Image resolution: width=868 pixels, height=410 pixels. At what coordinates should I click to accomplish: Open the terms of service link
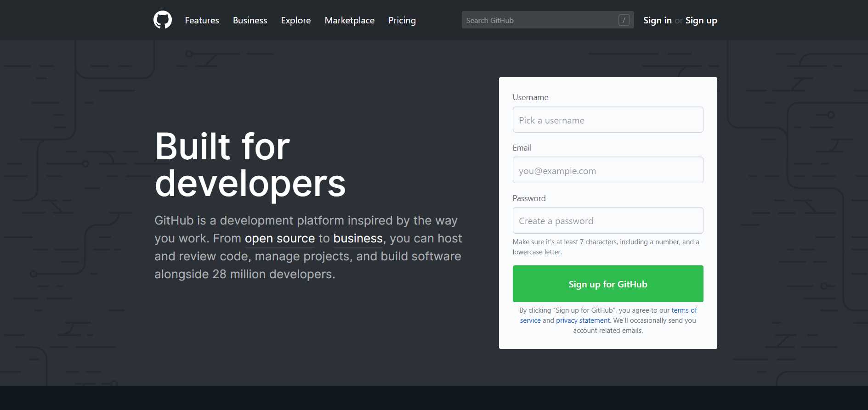684,310
